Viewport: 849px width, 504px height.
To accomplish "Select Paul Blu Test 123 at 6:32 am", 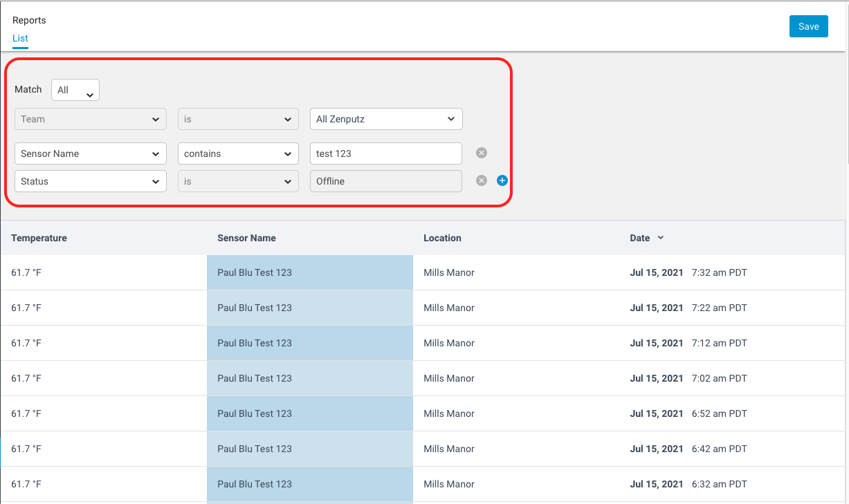I will pos(310,484).
